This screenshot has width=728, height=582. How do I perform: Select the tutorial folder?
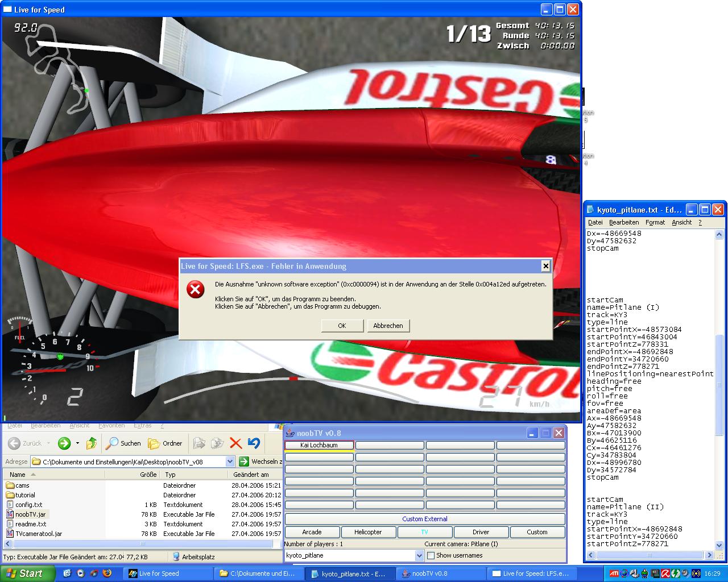point(20,495)
